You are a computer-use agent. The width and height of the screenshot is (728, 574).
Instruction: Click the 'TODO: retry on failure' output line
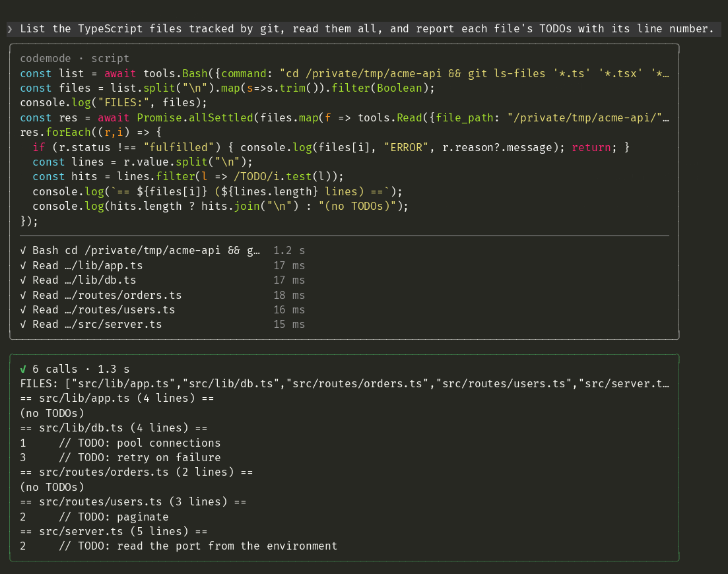pyautogui.click(x=120, y=457)
